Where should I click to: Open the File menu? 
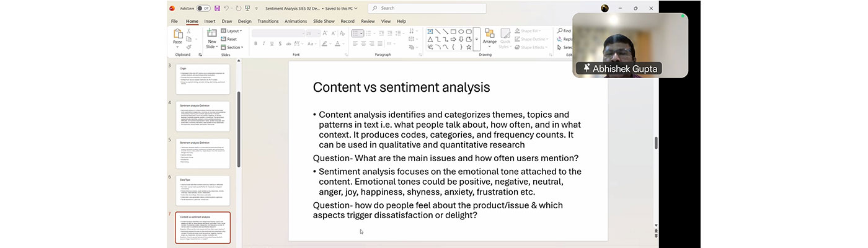pyautogui.click(x=174, y=21)
